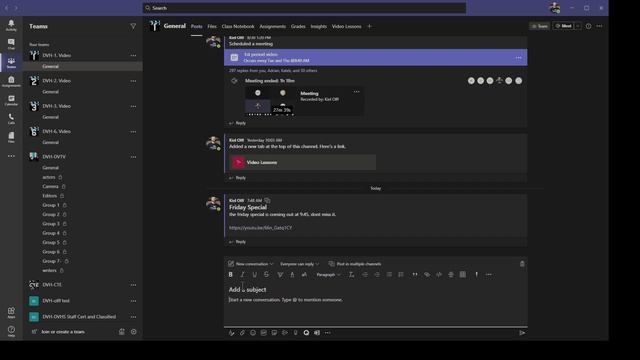Open the emoji picker
The image size is (640, 360).
pos(253,333)
